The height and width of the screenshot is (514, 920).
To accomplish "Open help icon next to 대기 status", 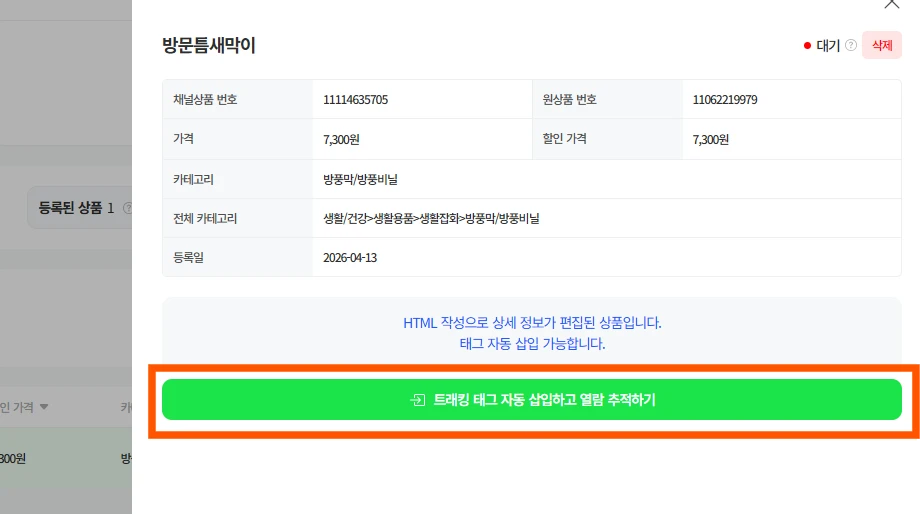I will 851,45.
